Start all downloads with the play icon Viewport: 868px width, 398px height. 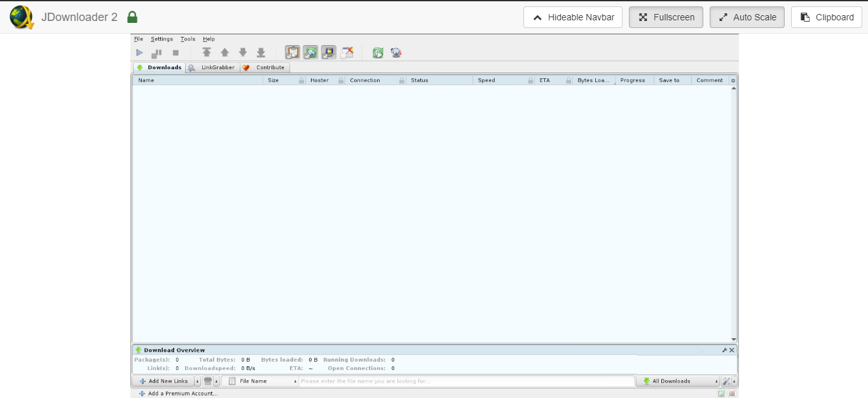140,53
